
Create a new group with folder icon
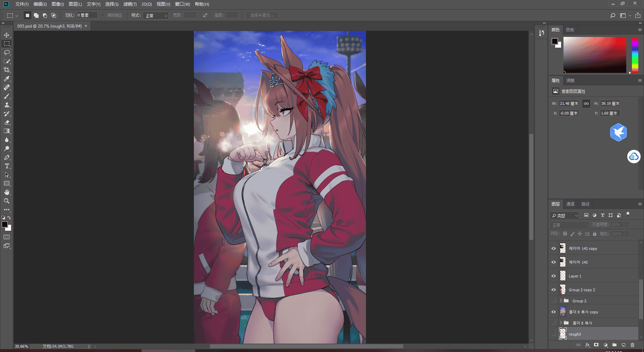click(614, 345)
